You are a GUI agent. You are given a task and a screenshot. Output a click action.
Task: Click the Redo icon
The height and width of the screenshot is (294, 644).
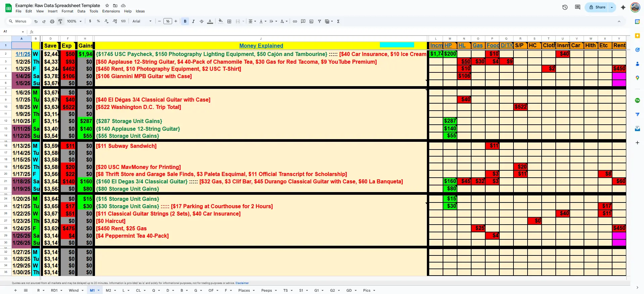point(44,21)
